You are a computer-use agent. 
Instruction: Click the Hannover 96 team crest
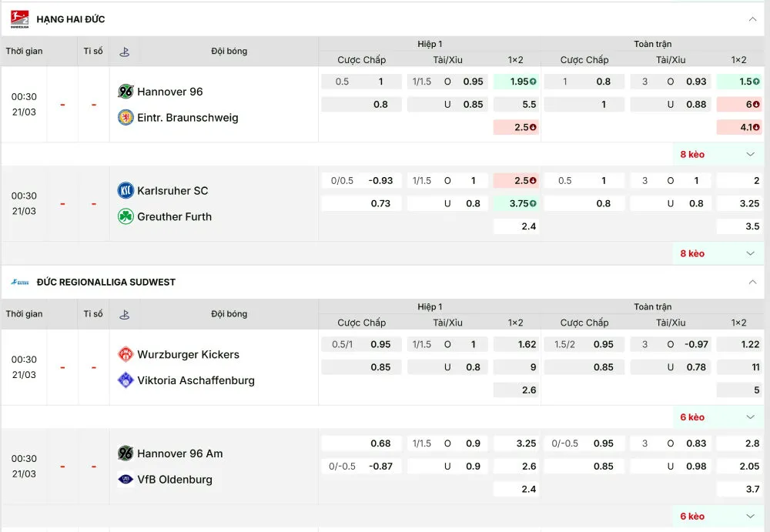pyautogui.click(x=126, y=92)
